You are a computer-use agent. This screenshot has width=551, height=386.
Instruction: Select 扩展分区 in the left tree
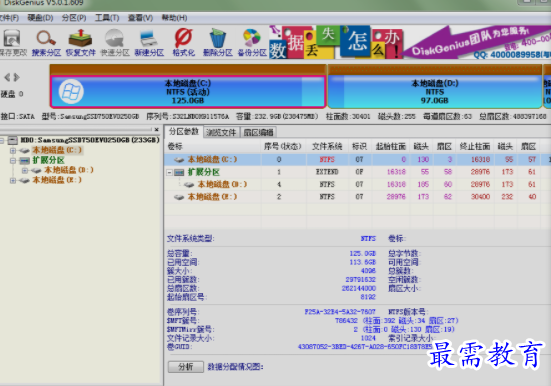tap(48, 160)
